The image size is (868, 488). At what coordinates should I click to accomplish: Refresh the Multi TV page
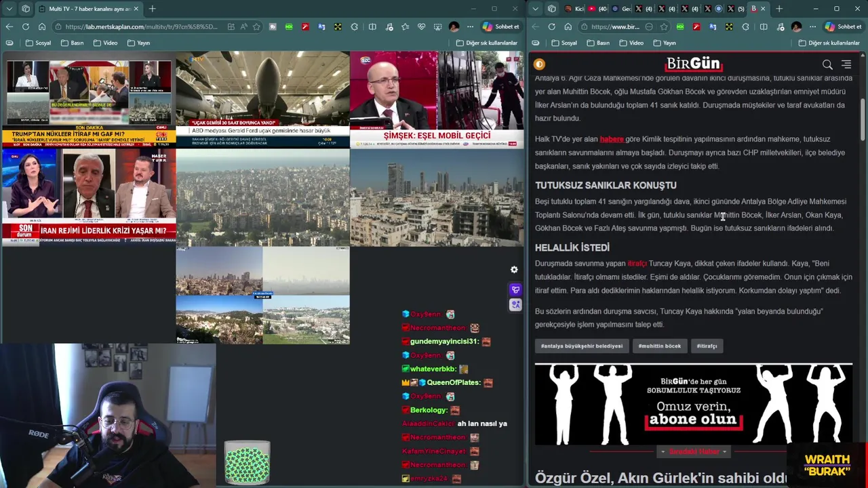click(x=26, y=26)
